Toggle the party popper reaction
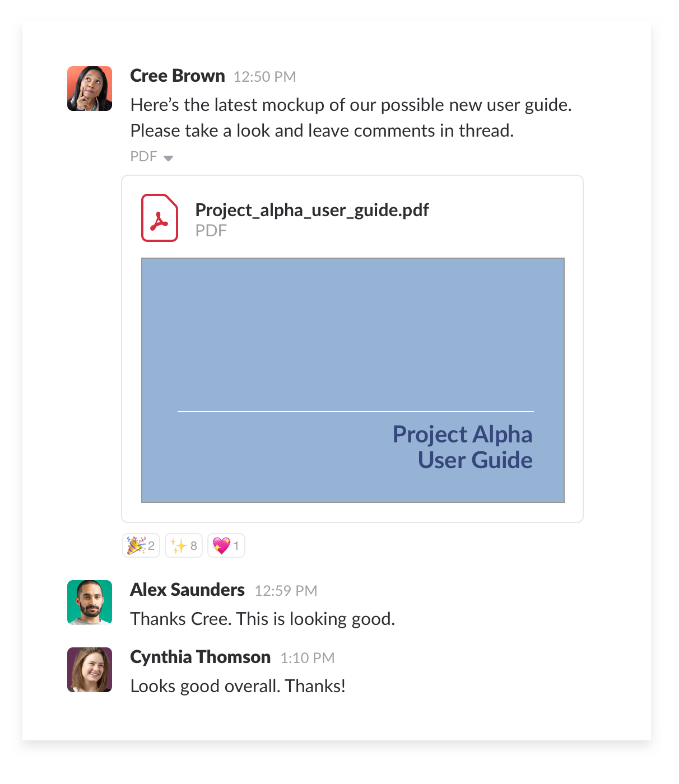The width and height of the screenshot is (679, 784). point(141,545)
